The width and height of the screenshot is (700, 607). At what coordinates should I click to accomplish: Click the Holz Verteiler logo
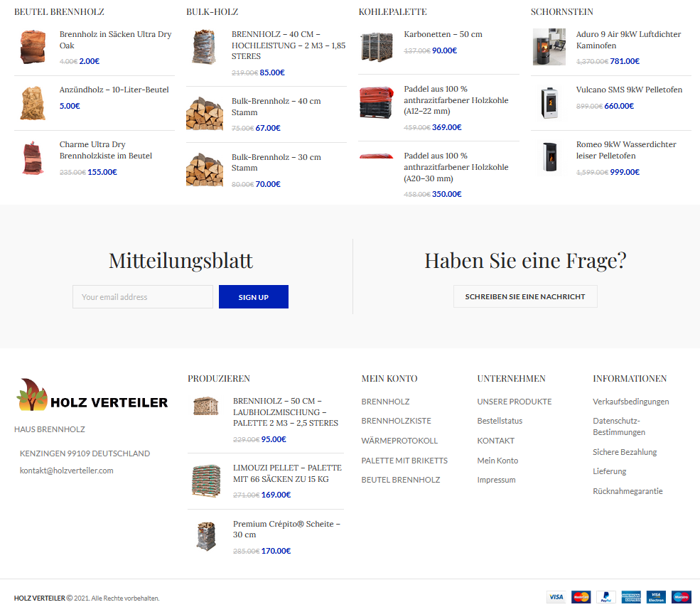[x=92, y=395]
